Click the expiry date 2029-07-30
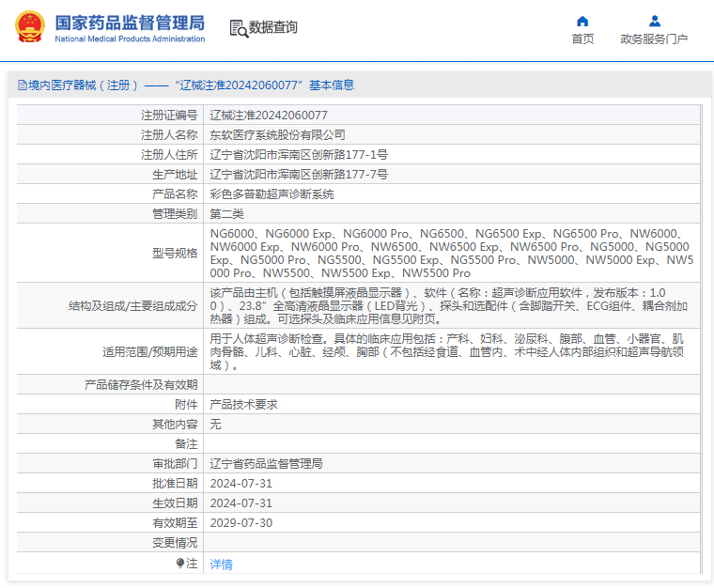Image resolution: width=714 pixels, height=588 pixels. tap(241, 523)
